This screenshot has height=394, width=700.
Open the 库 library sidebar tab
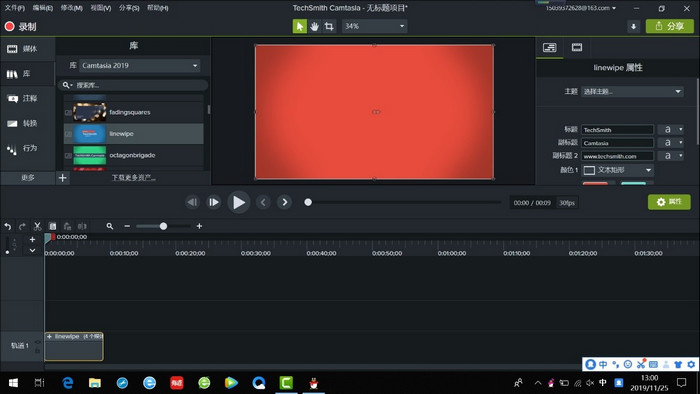[28, 74]
